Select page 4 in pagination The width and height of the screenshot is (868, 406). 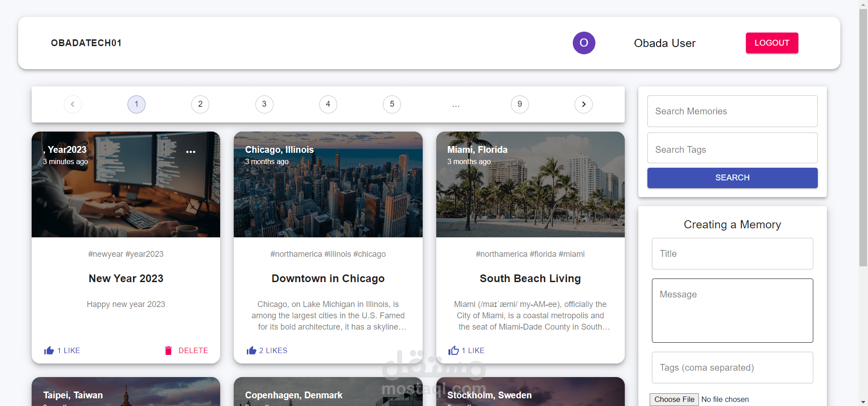point(328,104)
